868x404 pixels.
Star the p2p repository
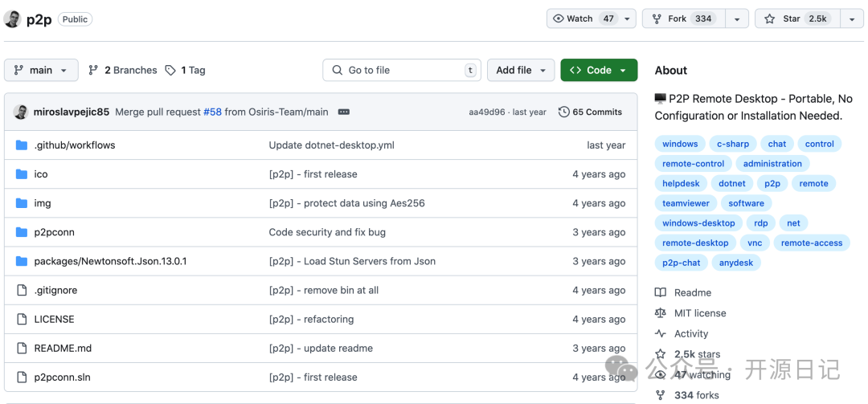click(x=796, y=19)
